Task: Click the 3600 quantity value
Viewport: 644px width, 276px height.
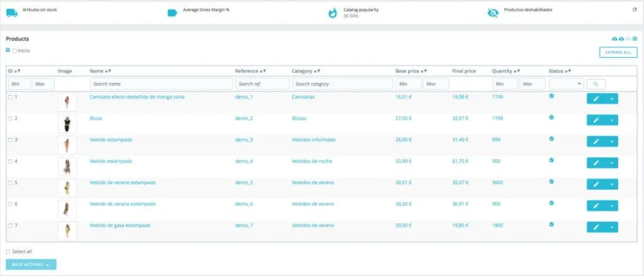Action: tap(497, 183)
